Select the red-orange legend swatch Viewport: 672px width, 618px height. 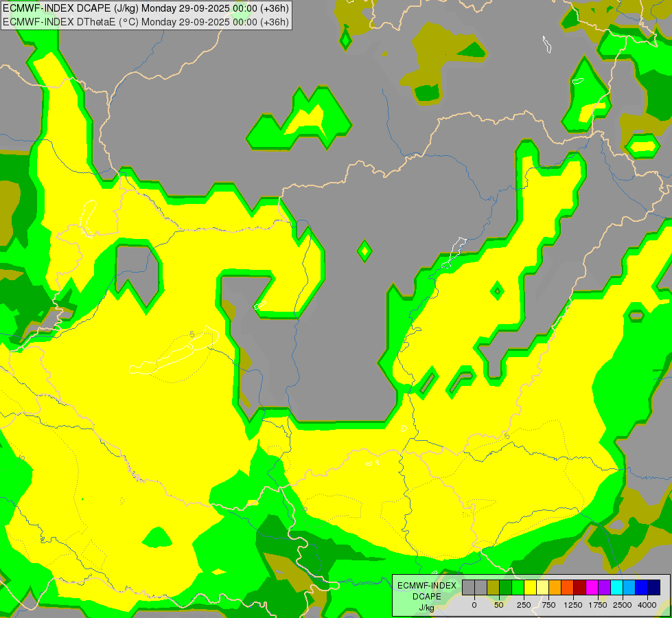(x=568, y=587)
